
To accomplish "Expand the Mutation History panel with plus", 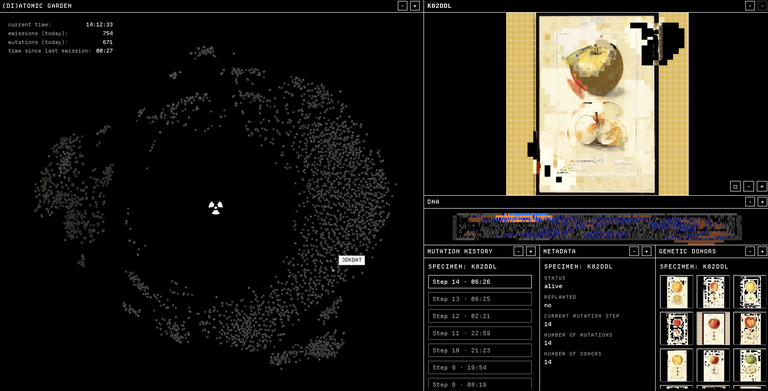I will pyautogui.click(x=530, y=251).
